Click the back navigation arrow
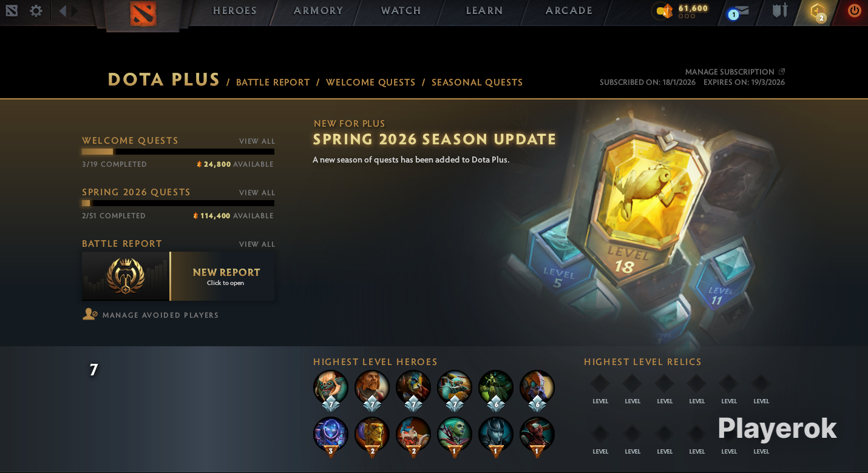This screenshot has width=868, height=473. pyautogui.click(x=63, y=11)
